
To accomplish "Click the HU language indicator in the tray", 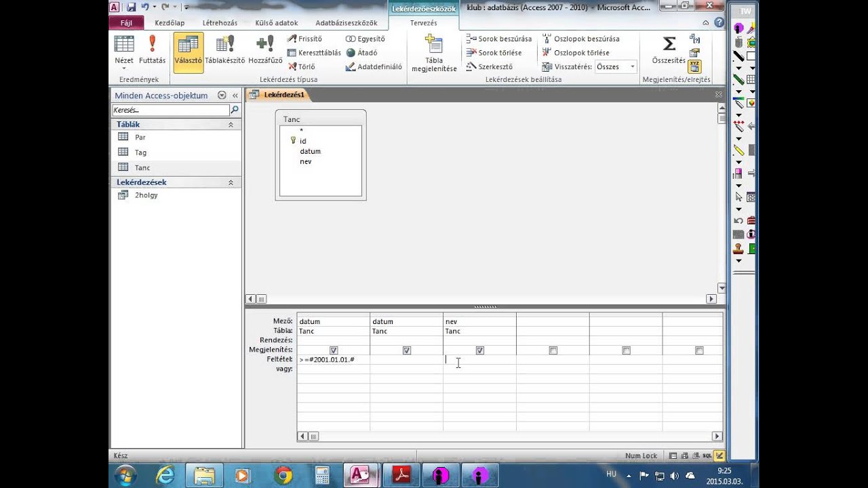I will click(611, 474).
